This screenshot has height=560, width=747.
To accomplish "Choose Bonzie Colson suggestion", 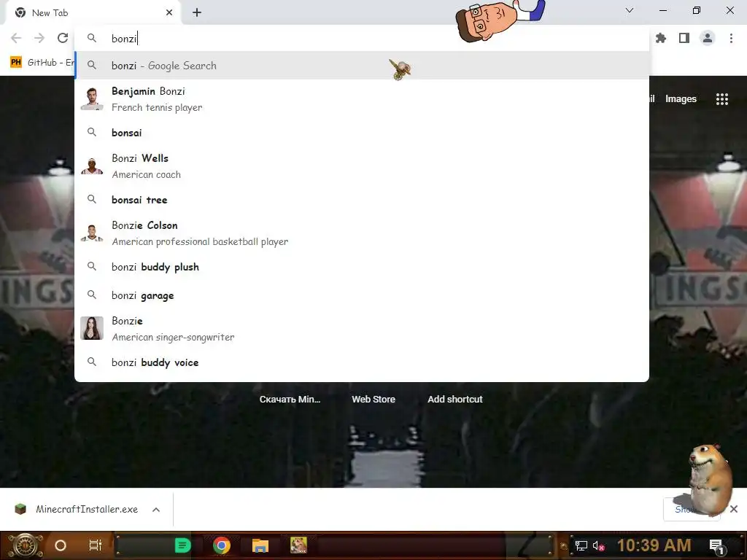I will coord(362,233).
